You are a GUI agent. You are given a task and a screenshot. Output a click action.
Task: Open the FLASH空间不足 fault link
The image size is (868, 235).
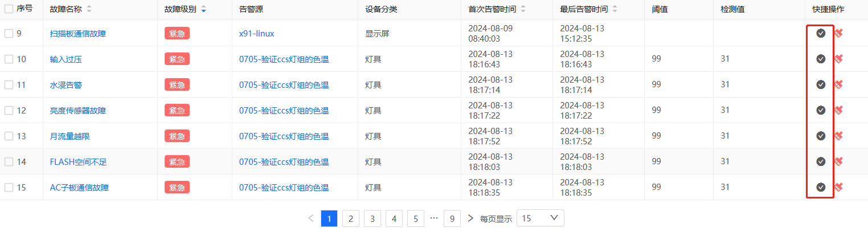click(79, 162)
